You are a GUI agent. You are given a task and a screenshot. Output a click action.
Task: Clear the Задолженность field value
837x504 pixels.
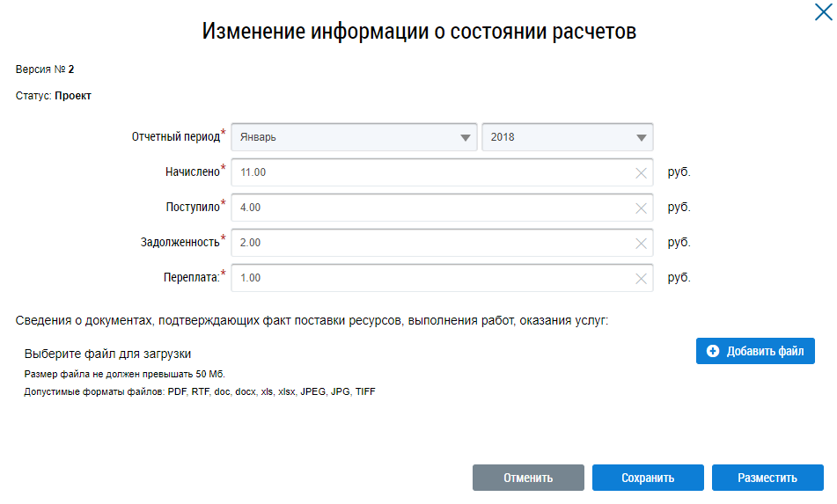click(641, 244)
